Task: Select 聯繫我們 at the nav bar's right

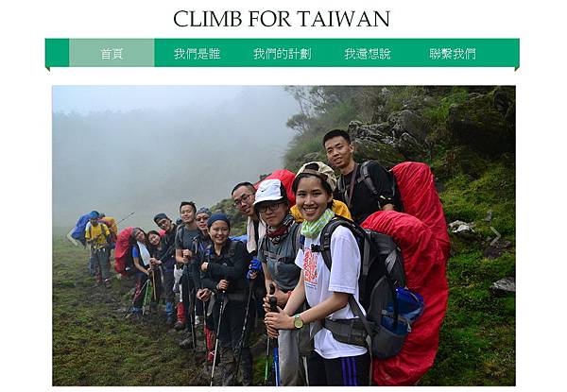Action: [453, 53]
